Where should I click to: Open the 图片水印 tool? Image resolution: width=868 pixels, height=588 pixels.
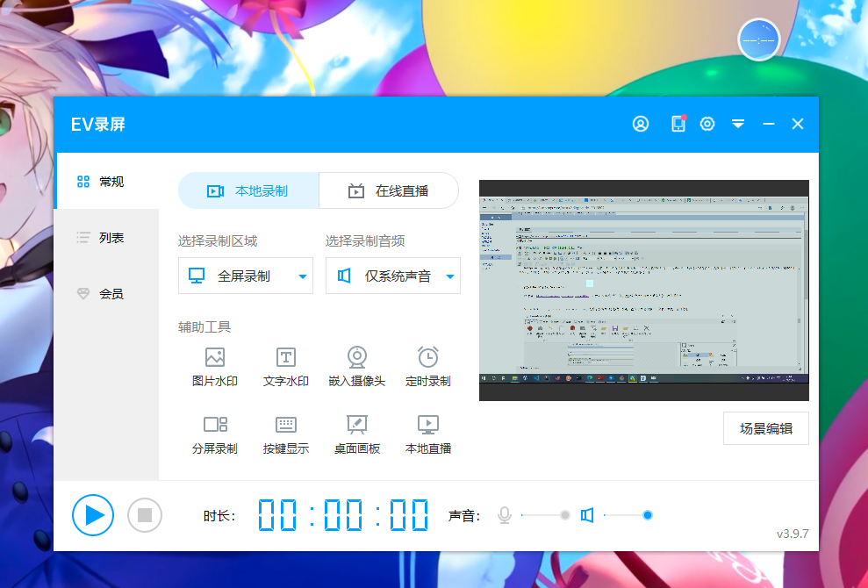coord(215,367)
